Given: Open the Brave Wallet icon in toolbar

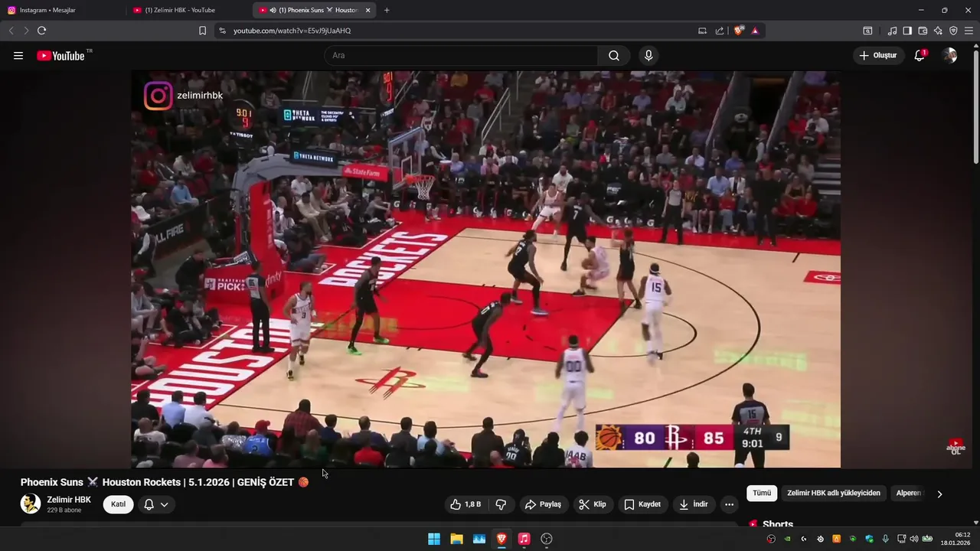Looking at the screenshot, I should 923,31.
